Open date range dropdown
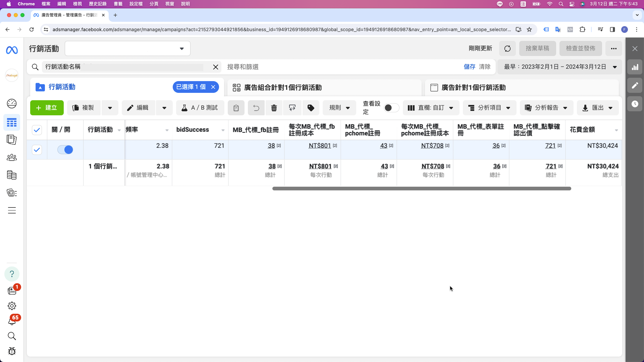644x362 pixels. (x=560, y=67)
